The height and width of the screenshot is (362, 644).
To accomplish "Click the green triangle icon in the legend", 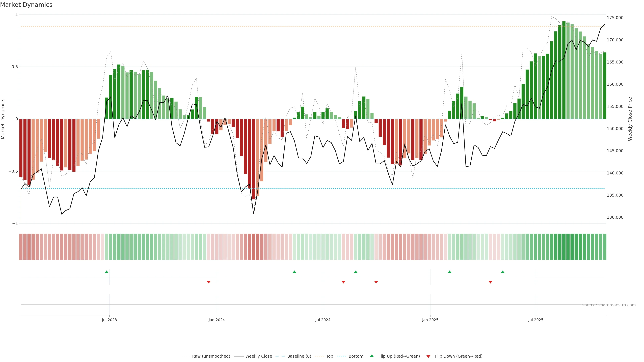I will [372, 356].
